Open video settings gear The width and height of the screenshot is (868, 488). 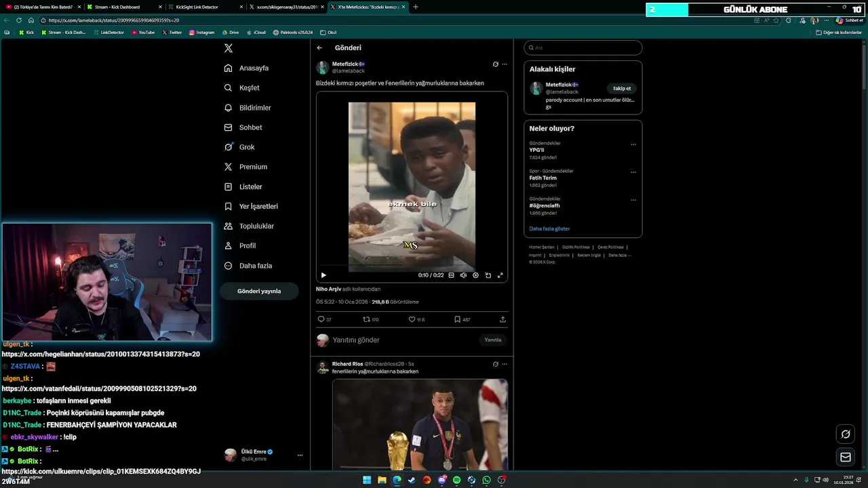[x=475, y=275]
